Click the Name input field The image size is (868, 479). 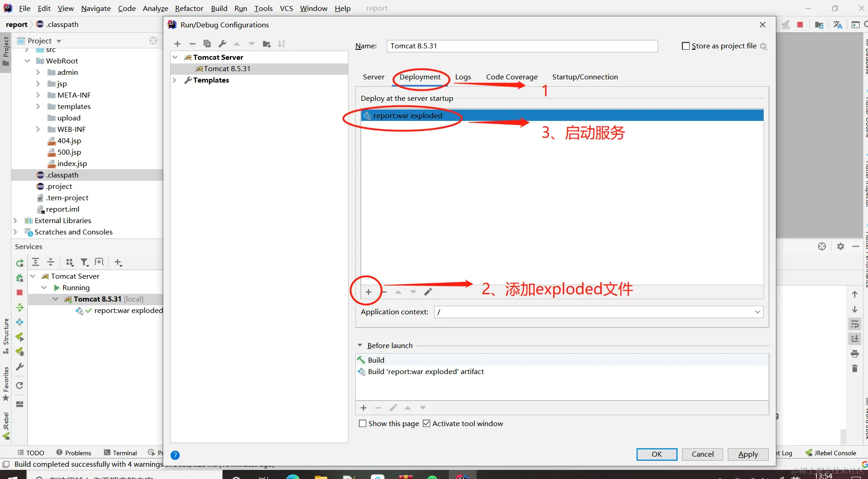tap(522, 46)
